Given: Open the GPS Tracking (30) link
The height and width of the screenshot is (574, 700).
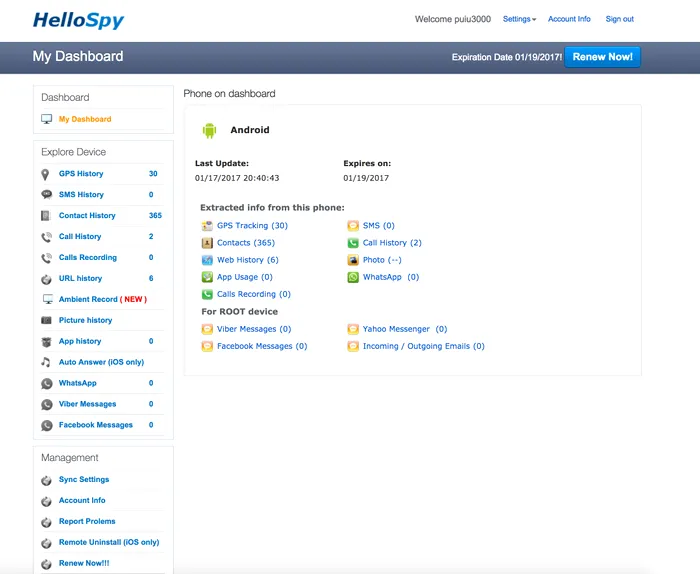Looking at the screenshot, I should (x=252, y=226).
